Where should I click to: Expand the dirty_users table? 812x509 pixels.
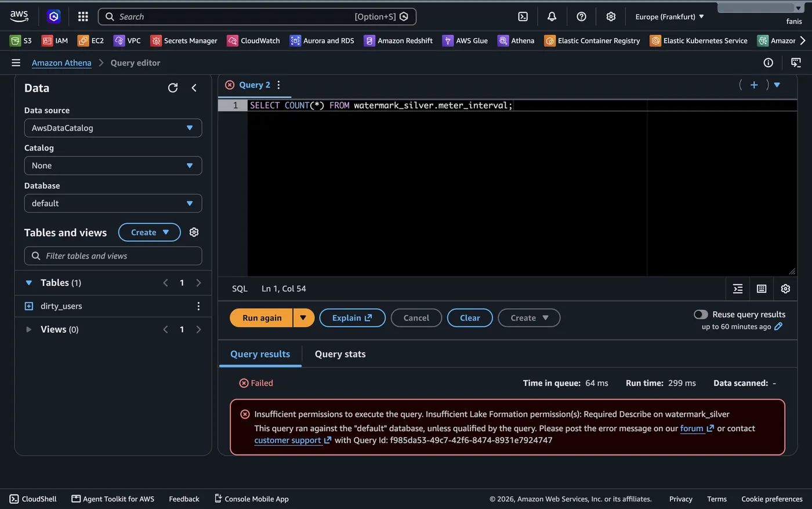pyautogui.click(x=29, y=306)
